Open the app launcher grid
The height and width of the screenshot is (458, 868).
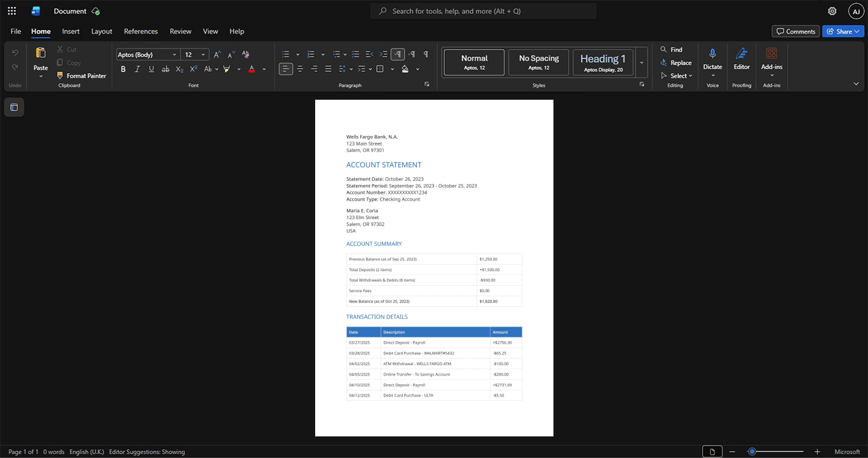(11, 11)
